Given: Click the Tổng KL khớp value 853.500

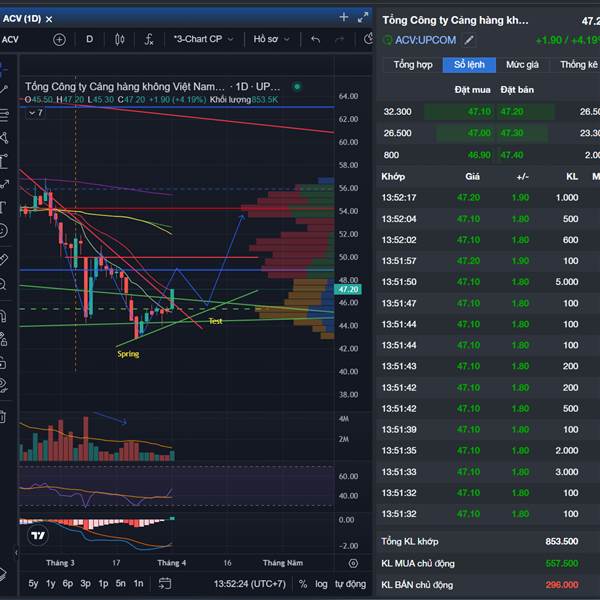Looking at the screenshot, I should pos(561,541).
